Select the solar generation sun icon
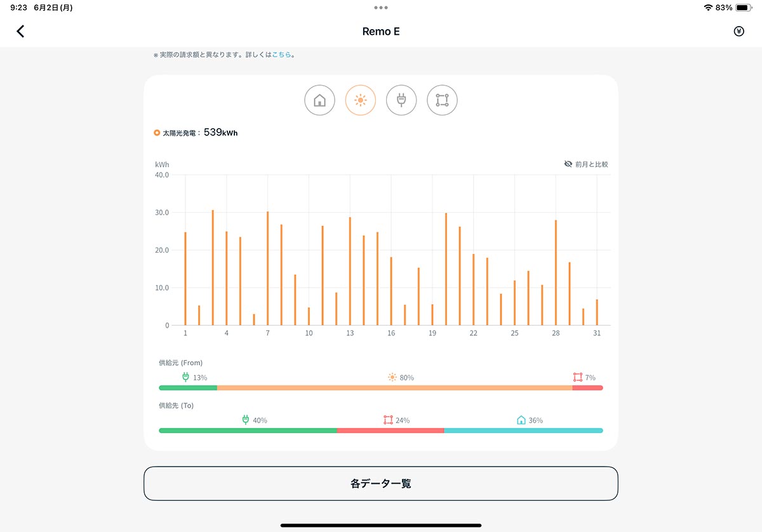This screenshot has width=762, height=532. click(360, 100)
